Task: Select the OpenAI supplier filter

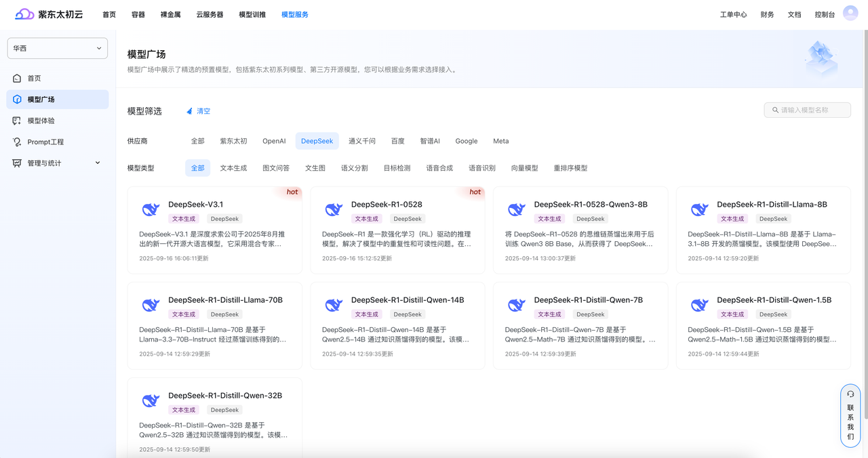Action: click(274, 141)
